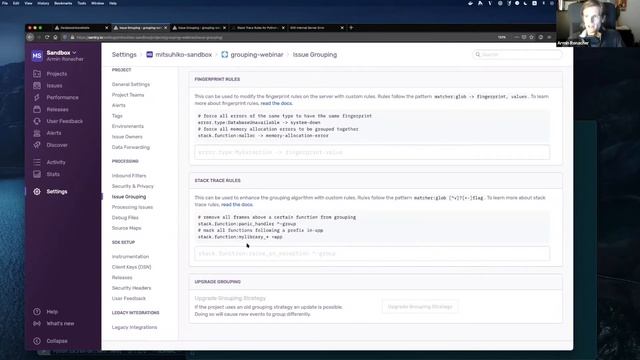The width and height of the screenshot is (640, 360).
Task: Open the Bookmarks menu
Action: tap(63, 3)
